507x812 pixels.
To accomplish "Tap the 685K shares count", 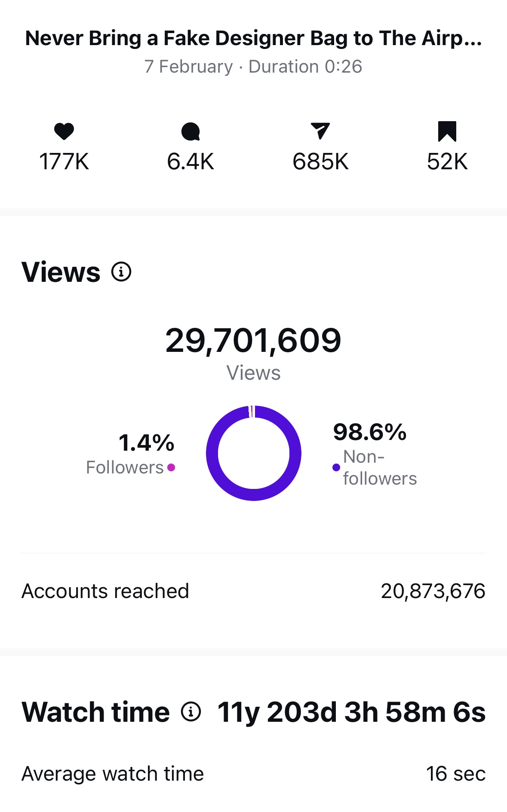I will tap(320, 162).
